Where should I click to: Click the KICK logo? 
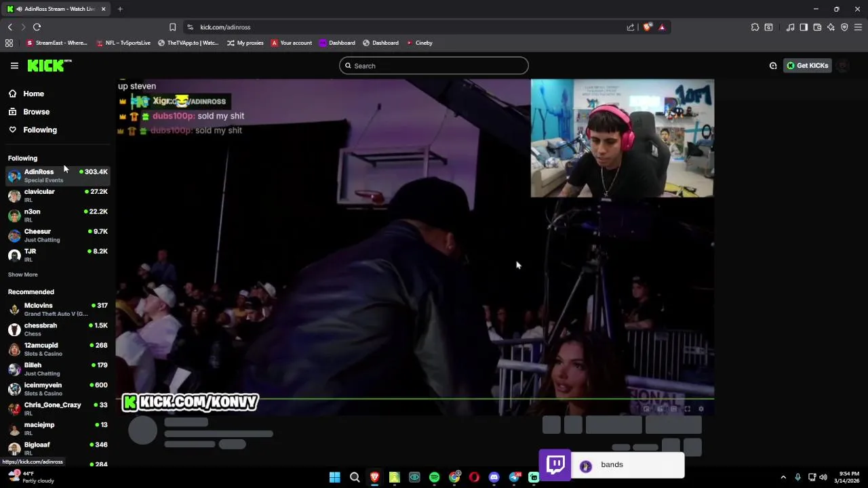point(49,65)
